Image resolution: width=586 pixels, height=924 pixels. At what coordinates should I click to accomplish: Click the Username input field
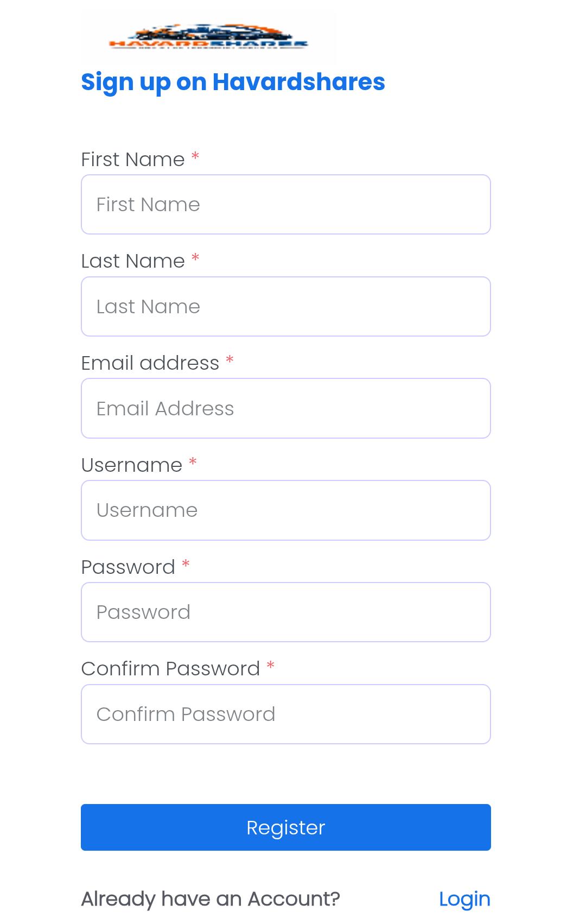click(x=285, y=510)
